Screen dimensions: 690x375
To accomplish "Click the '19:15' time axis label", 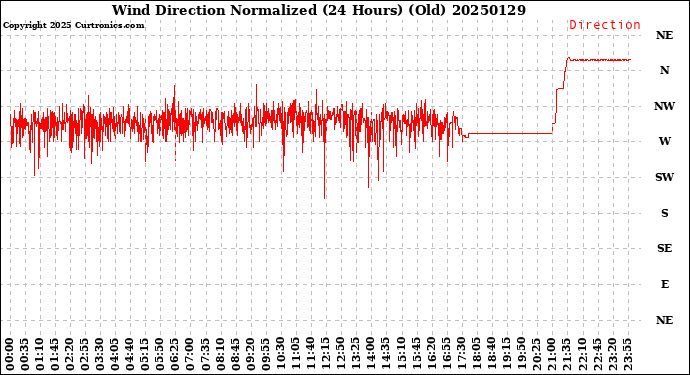I will coord(507,355).
